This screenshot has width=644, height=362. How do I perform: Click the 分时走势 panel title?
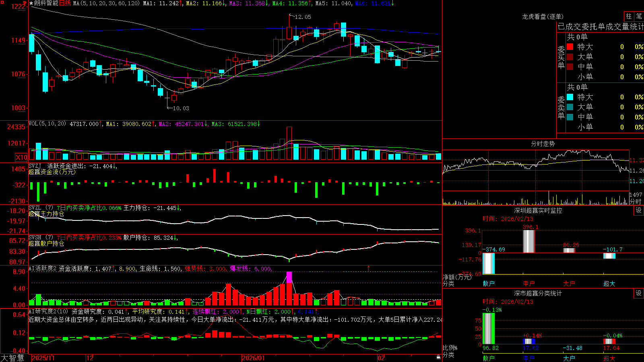[543, 144]
